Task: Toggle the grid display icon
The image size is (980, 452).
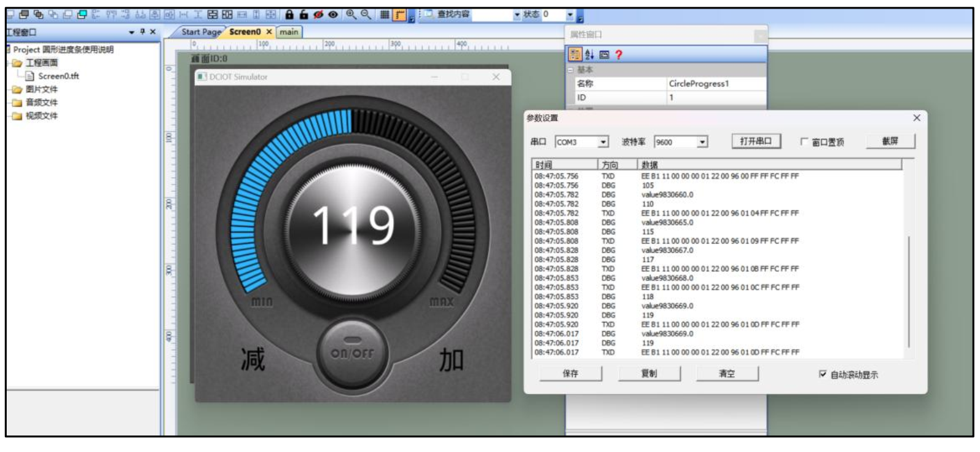Action: [x=385, y=15]
